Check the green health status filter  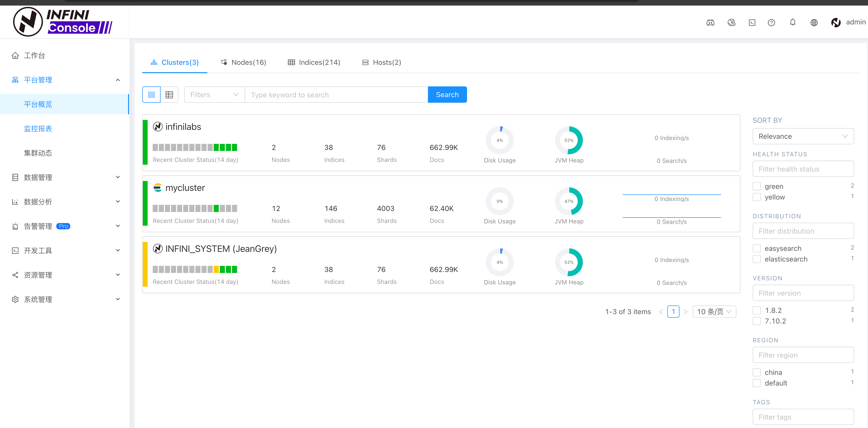point(756,186)
